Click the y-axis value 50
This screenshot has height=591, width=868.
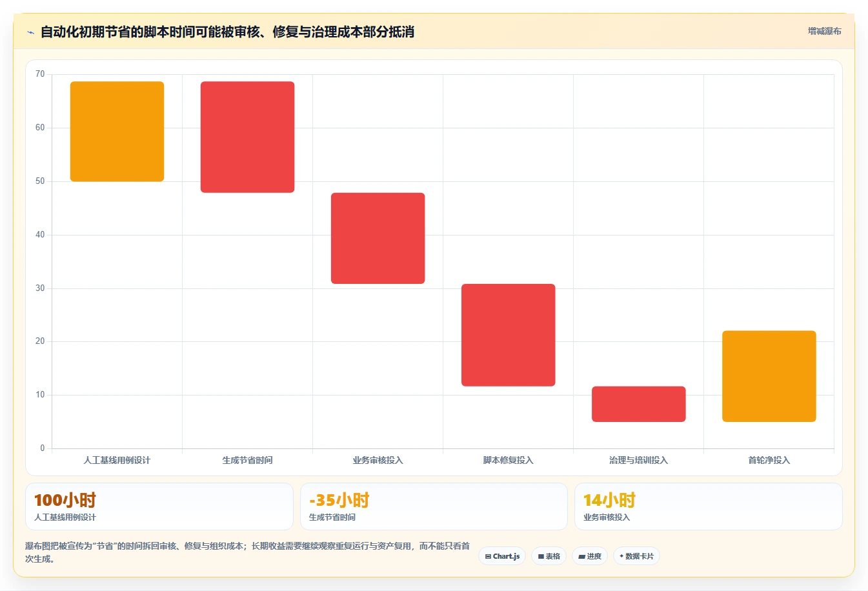[x=40, y=181]
